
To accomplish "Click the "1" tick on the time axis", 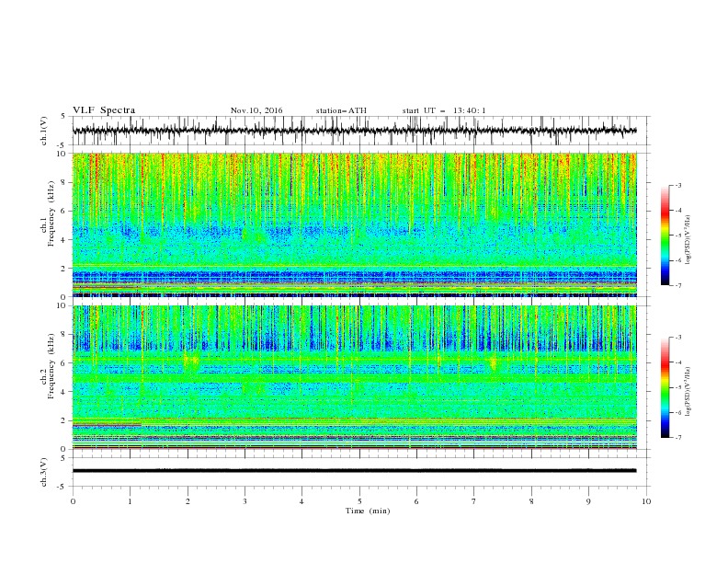I will coord(130,501).
